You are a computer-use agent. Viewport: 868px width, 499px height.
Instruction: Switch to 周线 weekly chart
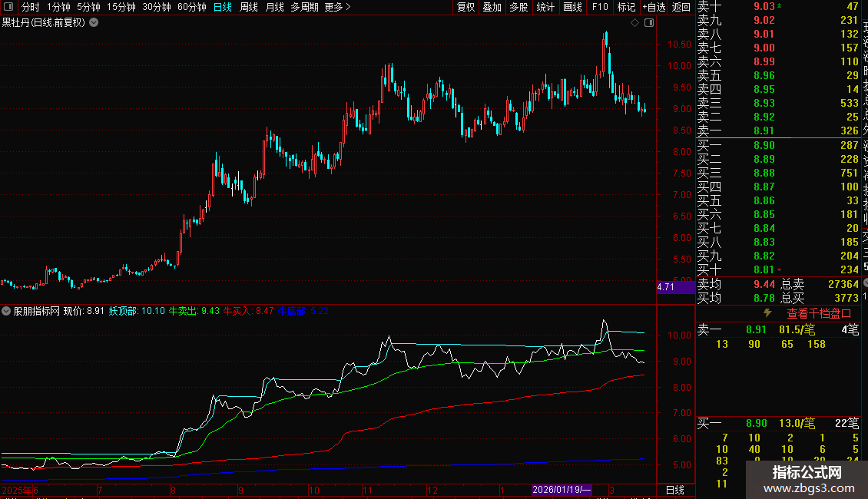249,7
